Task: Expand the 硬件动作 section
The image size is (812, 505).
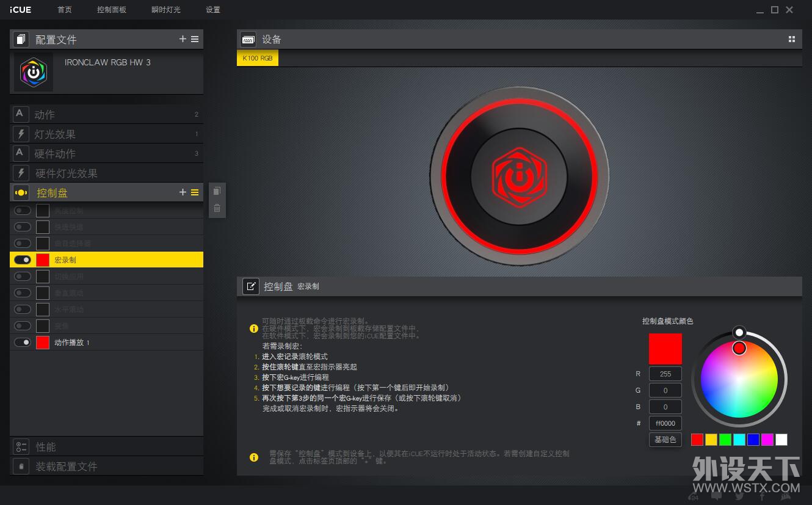Action: pyautogui.click(x=107, y=153)
